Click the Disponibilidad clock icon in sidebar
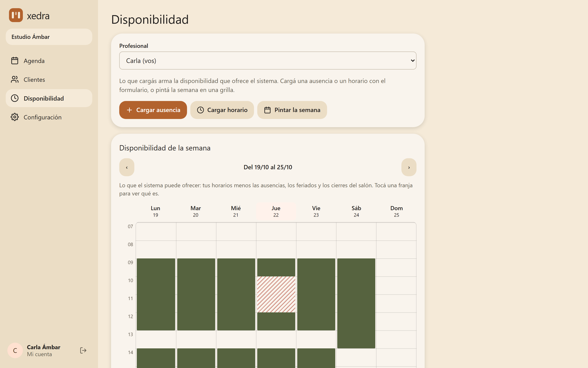This screenshot has width=588, height=368. [x=14, y=98]
